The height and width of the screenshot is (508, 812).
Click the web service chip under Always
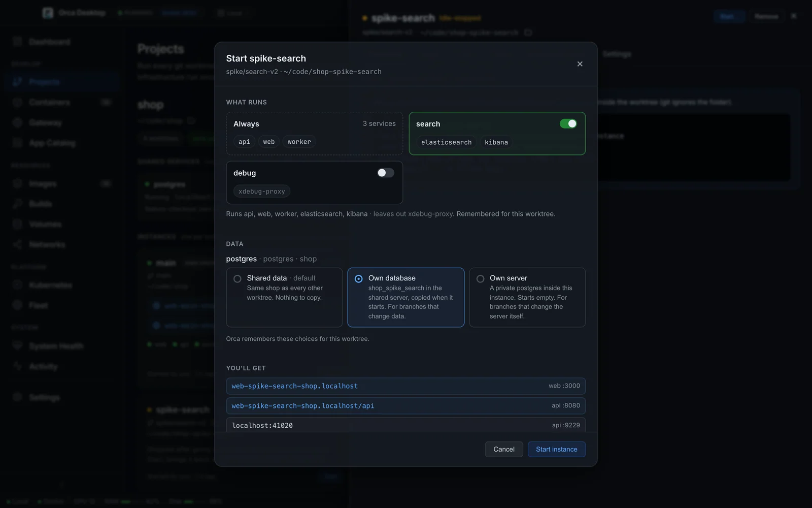coord(269,142)
